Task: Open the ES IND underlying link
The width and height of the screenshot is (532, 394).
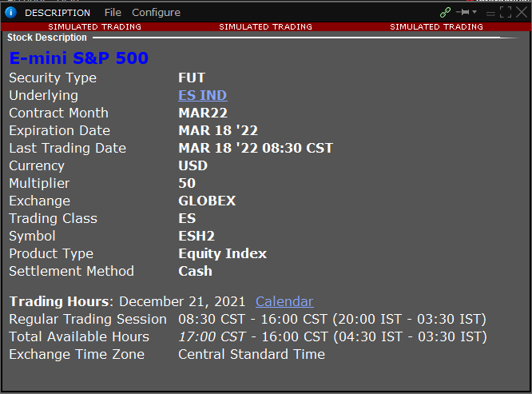Action: (x=203, y=95)
